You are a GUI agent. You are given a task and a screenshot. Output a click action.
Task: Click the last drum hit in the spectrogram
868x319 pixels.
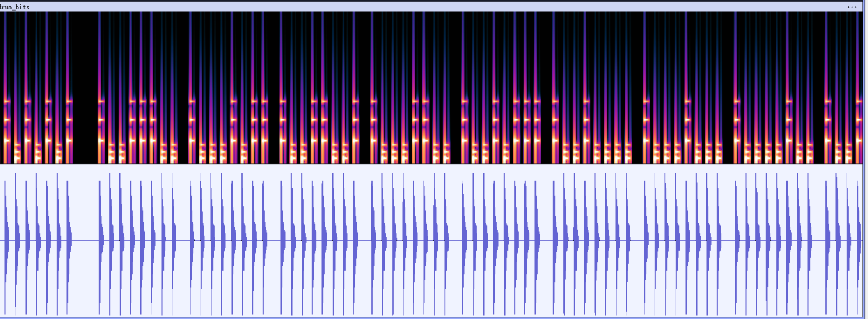[x=859, y=117]
